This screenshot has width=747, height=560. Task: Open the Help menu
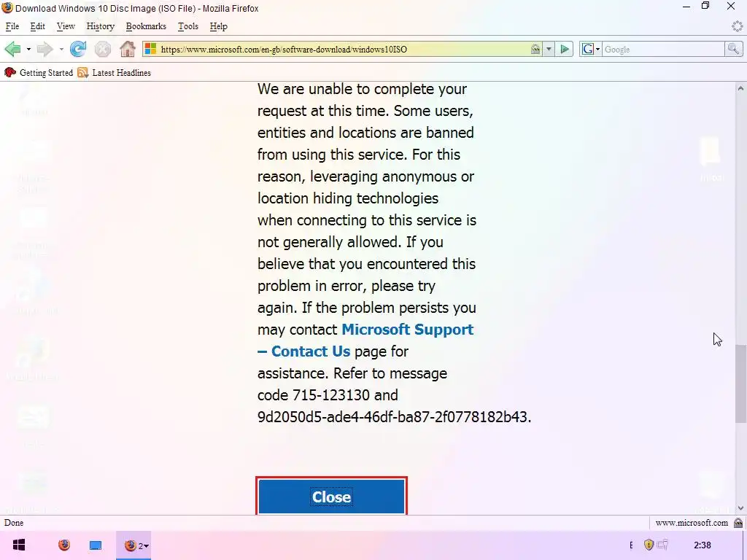[x=218, y=26]
